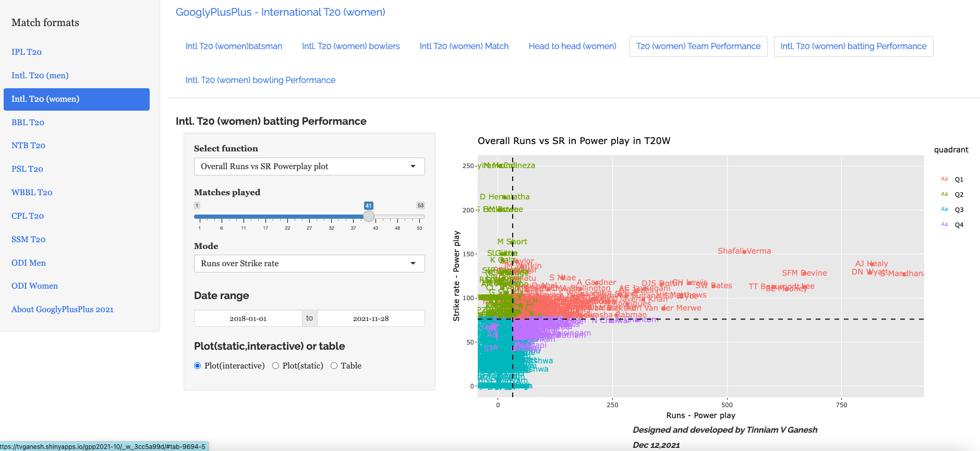Switch to T20 (women) Team Performance tab
This screenshot has width=980, height=451.
point(698,46)
